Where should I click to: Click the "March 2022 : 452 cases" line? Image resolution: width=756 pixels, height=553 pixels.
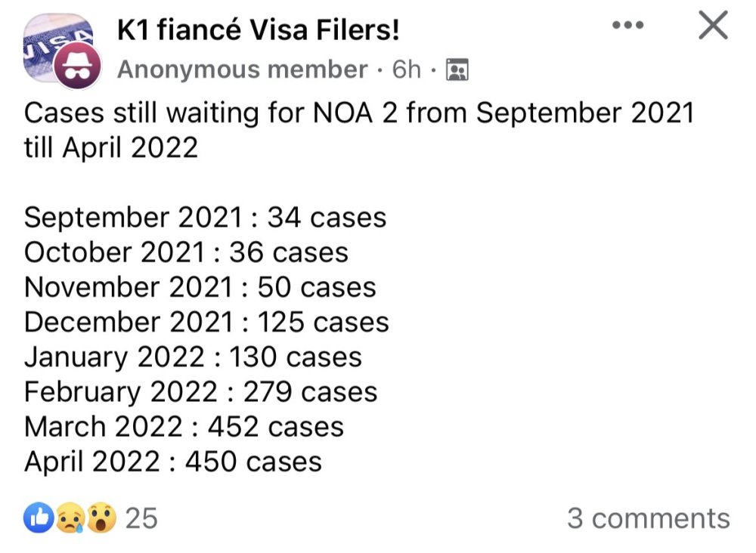pyautogui.click(x=184, y=427)
